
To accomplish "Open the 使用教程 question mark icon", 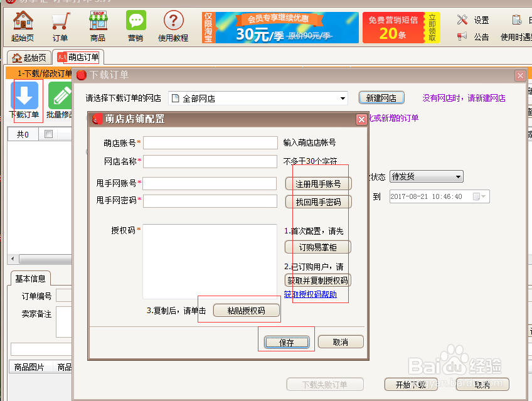I will (x=173, y=26).
